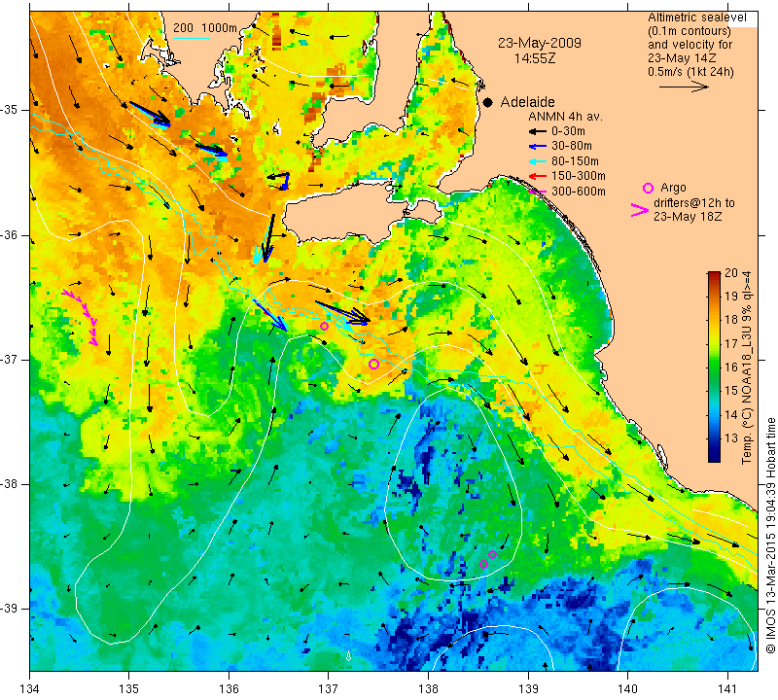Click the cyan 80-150m legend arrow
The image size is (778, 700).
(538, 161)
